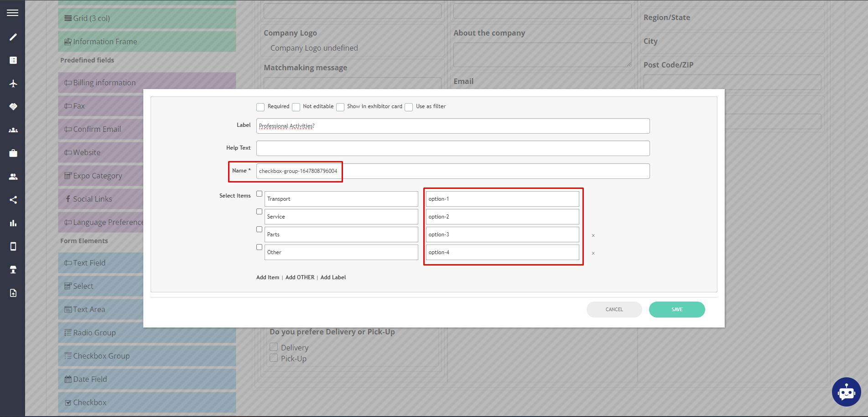Open the tickets section in the sidebar
868x417 pixels.
tap(13, 106)
